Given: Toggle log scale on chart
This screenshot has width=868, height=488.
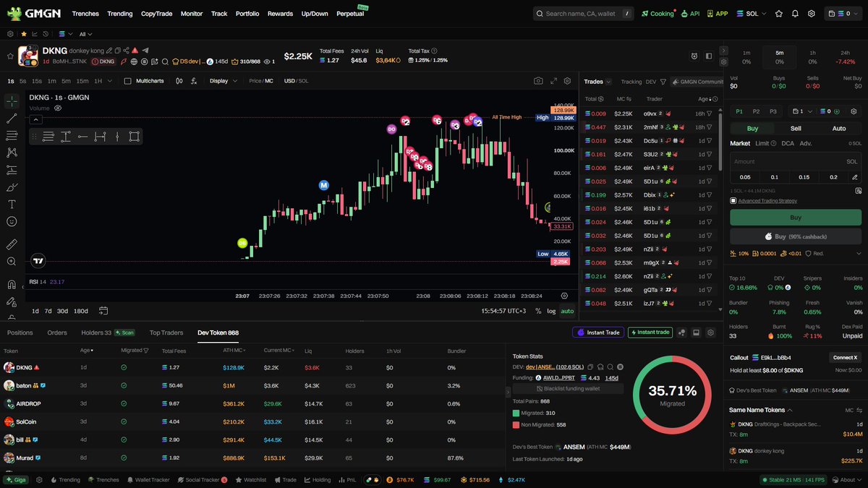Looking at the screenshot, I should 551,311.
